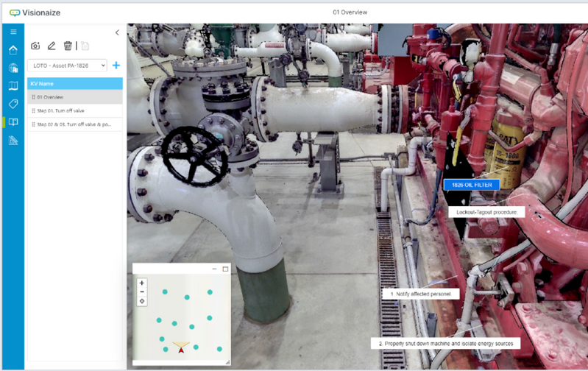Delete with the trash can icon
The width and height of the screenshot is (588, 371).
[x=68, y=46]
